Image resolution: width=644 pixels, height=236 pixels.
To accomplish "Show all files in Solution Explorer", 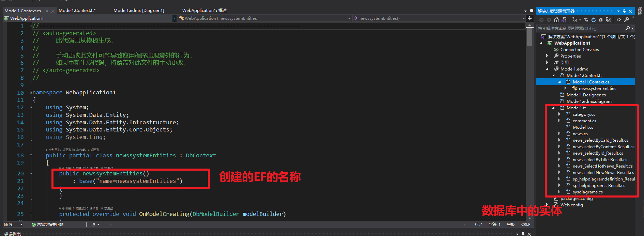I will [609, 20].
